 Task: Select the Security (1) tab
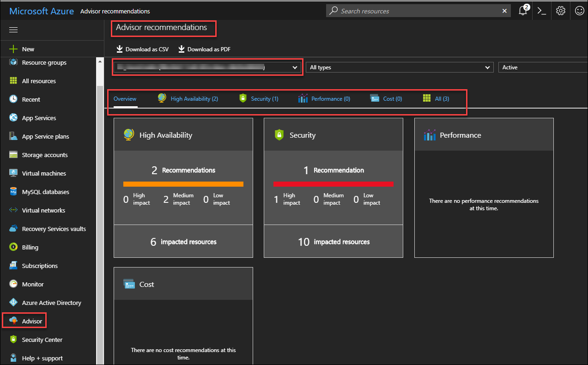[259, 98]
